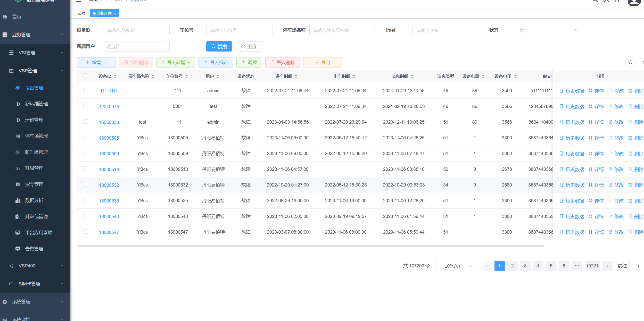Click the 新升级管理 cloud upload icon

(18, 152)
